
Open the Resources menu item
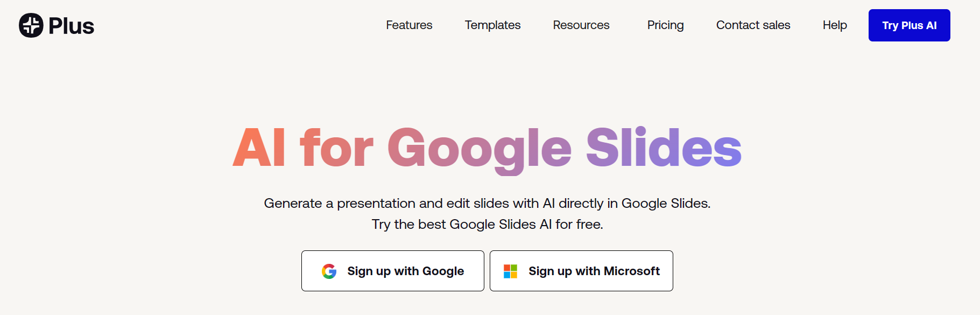[x=581, y=25]
